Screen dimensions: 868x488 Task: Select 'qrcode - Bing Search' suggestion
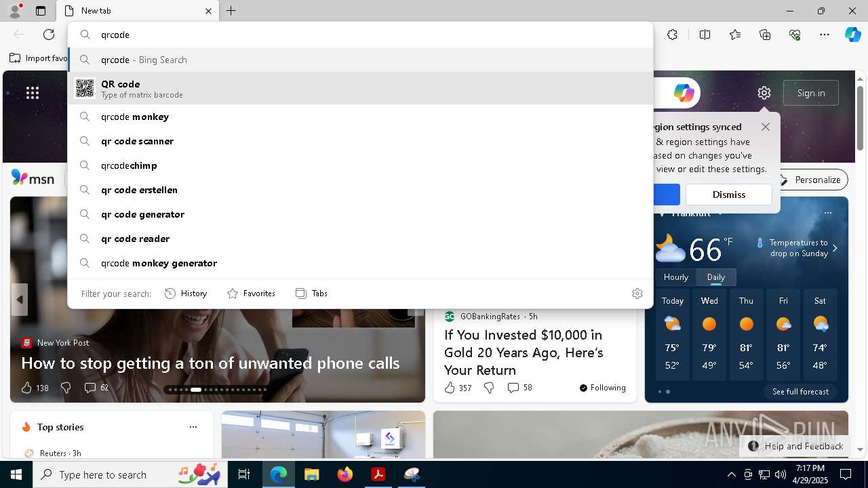tap(360, 60)
